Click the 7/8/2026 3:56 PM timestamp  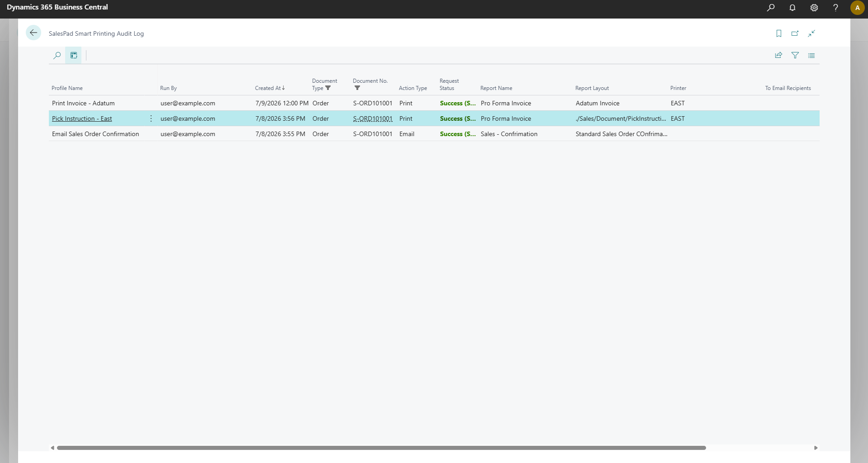pos(280,118)
